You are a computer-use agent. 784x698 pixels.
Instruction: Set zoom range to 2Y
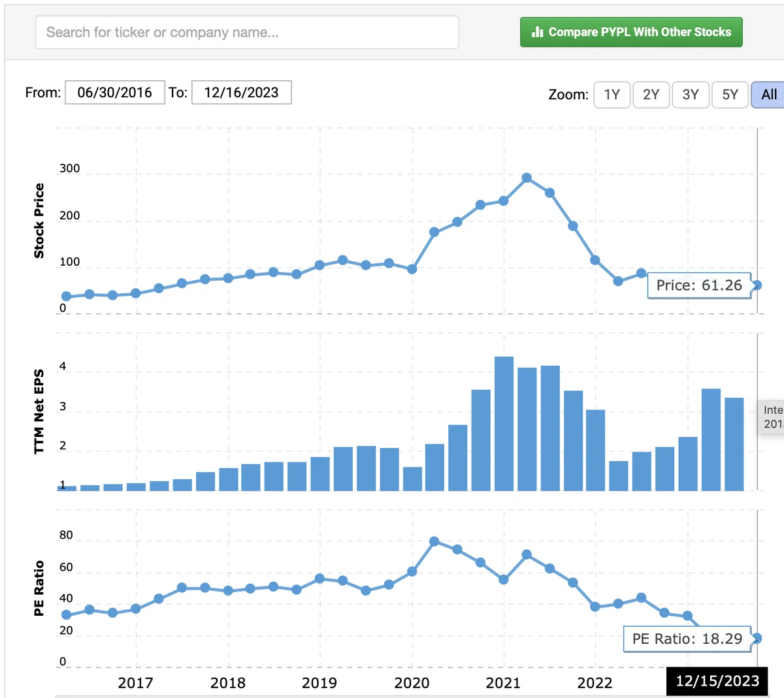(x=651, y=95)
